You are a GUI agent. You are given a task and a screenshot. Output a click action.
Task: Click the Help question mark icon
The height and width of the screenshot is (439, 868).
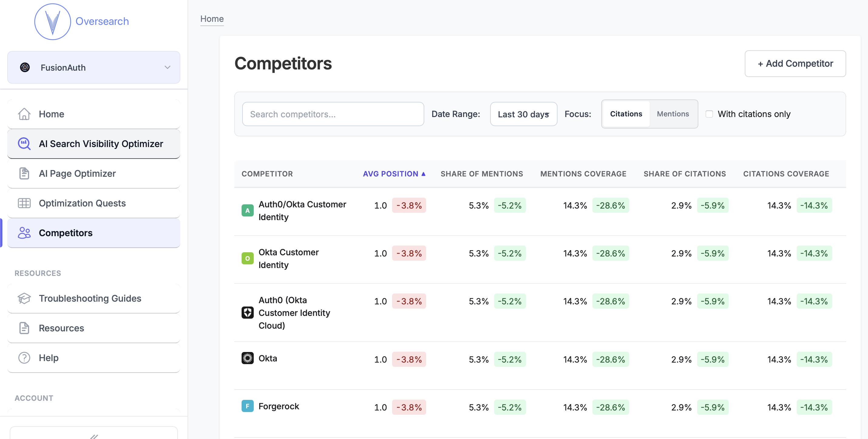pyautogui.click(x=24, y=357)
